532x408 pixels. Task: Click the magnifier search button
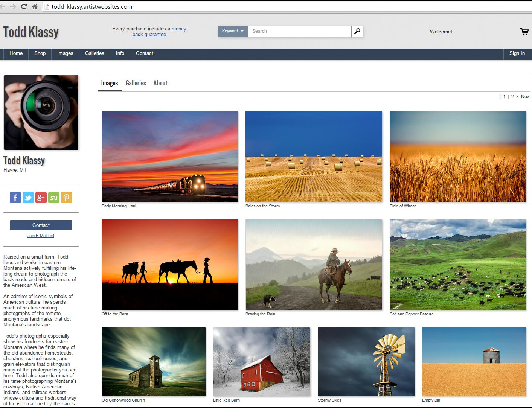point(357,31)
